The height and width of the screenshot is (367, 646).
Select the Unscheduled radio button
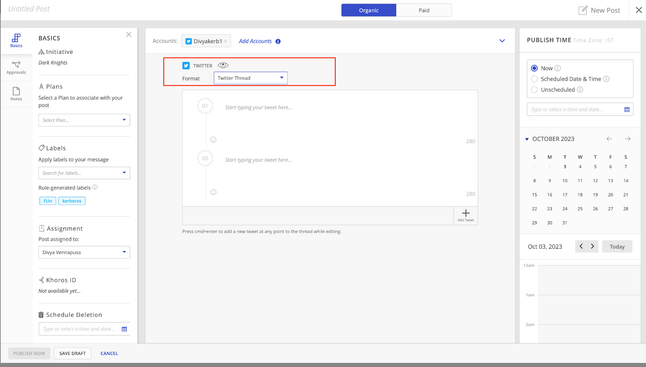[x=534, y=90]
